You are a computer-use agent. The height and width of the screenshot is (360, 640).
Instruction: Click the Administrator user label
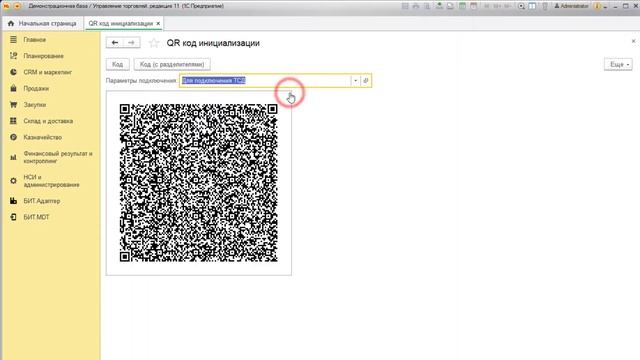(571, 6)
